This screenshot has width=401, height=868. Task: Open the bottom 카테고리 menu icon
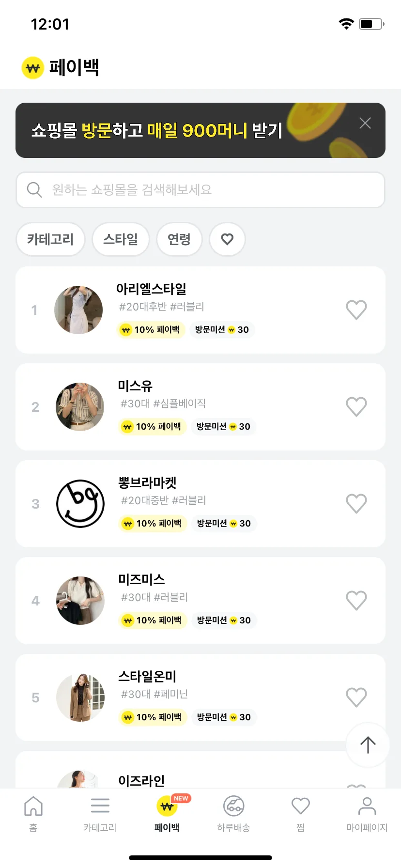(x=100, y=806)
